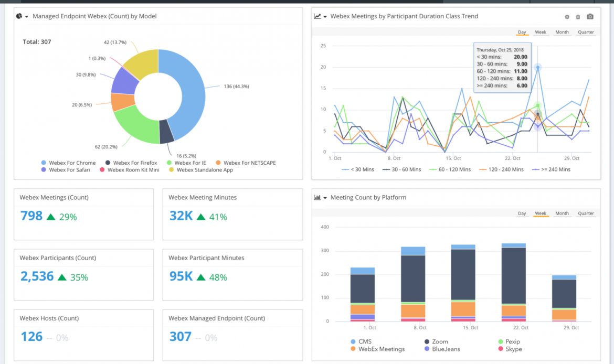Toggle the '< 30 Mins' line series
This screenshot has width=614, height=364.
click(359, 169)
